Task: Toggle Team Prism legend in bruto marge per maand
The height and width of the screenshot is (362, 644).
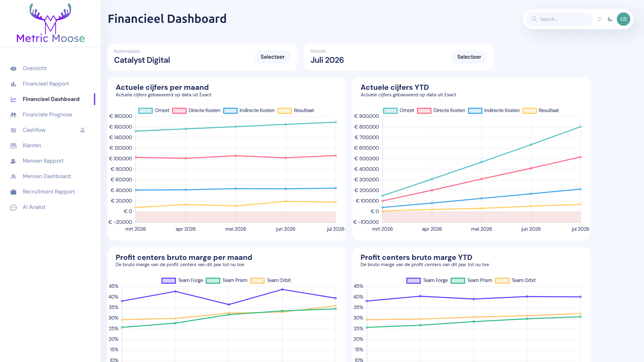Action: pyautogui.click(x=227, y=280)
